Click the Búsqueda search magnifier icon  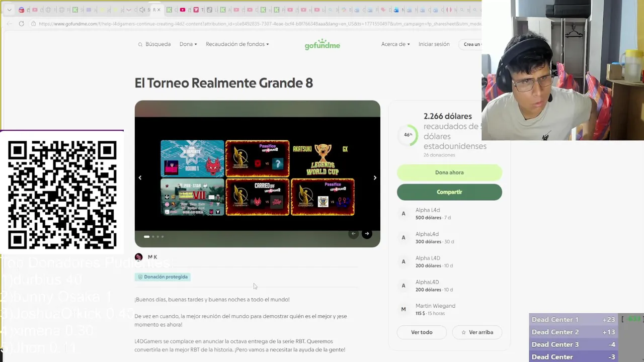pos(140,44)
